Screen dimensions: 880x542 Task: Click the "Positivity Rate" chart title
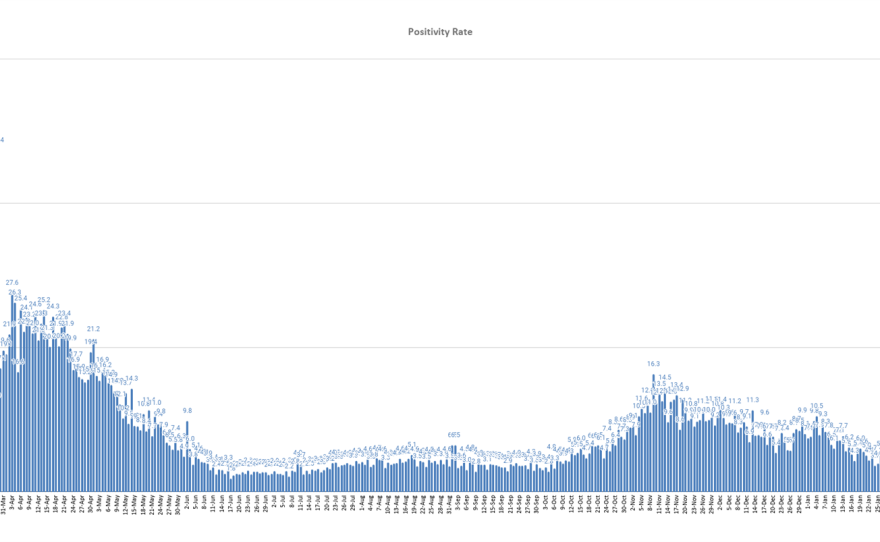click(440, 32)
